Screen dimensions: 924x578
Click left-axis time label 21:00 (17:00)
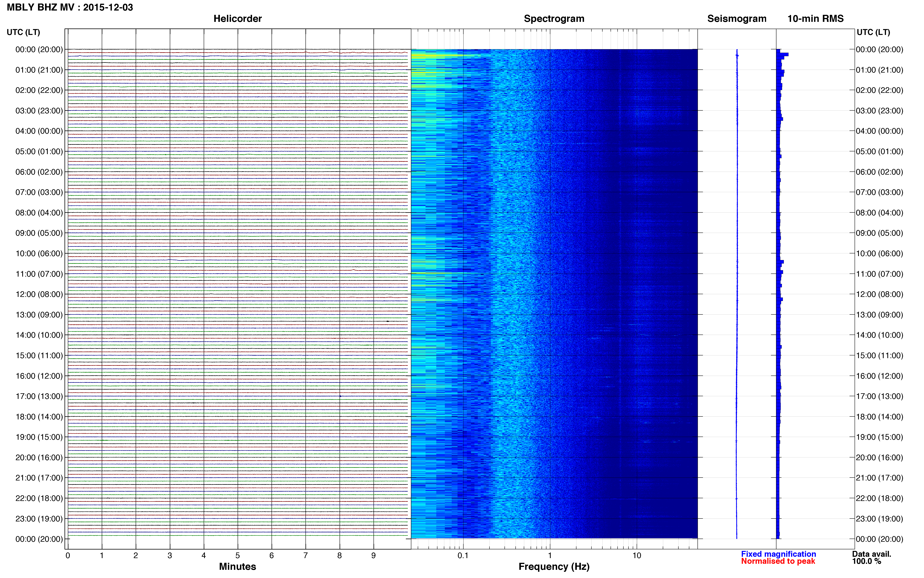coord(39,478)
